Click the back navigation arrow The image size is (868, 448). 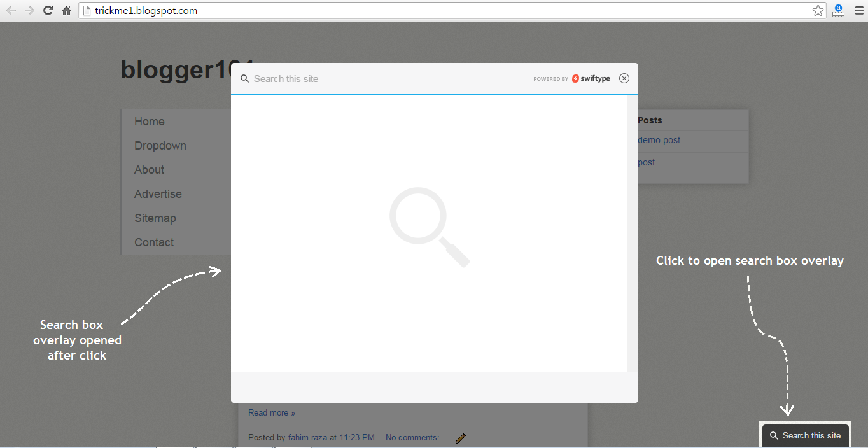(x=11, y=10)
